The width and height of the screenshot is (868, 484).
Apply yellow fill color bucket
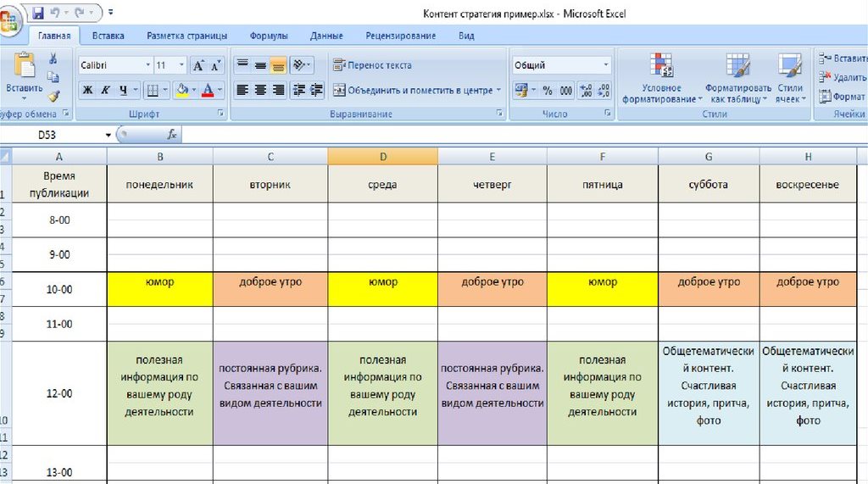pos(182,90)
